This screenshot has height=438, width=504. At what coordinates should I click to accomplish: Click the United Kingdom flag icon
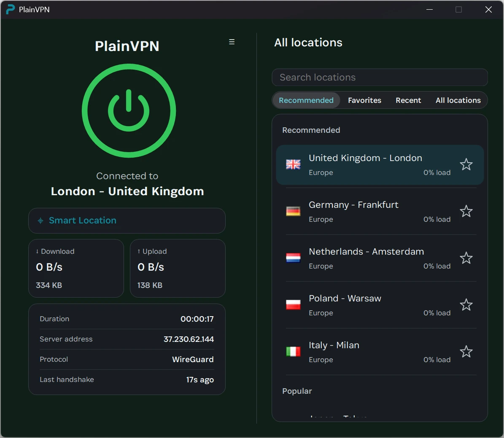[x=293, y=164]
